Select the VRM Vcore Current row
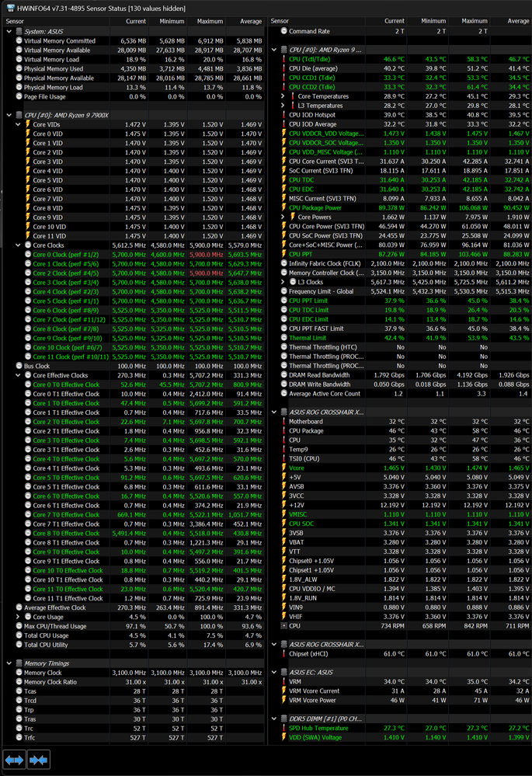This screenshot has height=776, width=532. pos(400,691)
